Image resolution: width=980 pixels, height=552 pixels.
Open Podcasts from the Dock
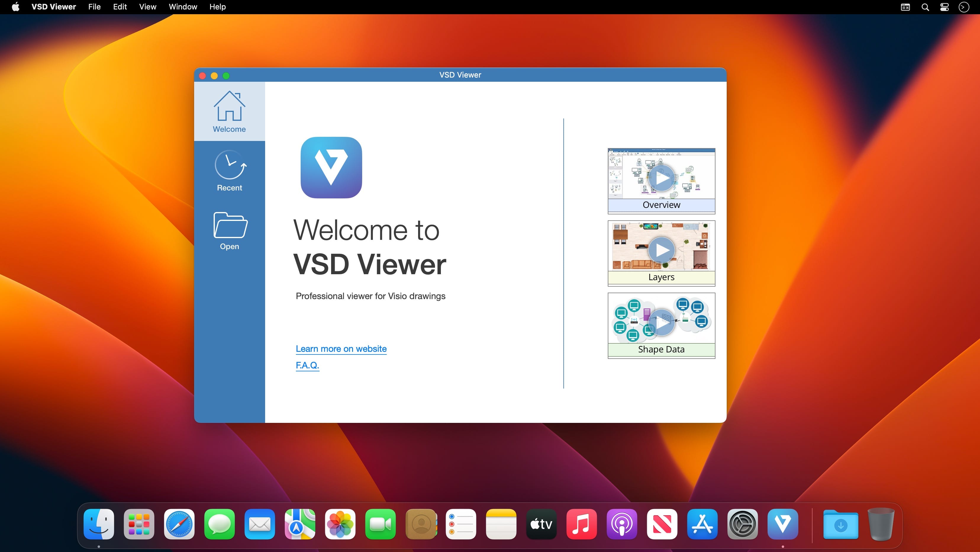622,524
